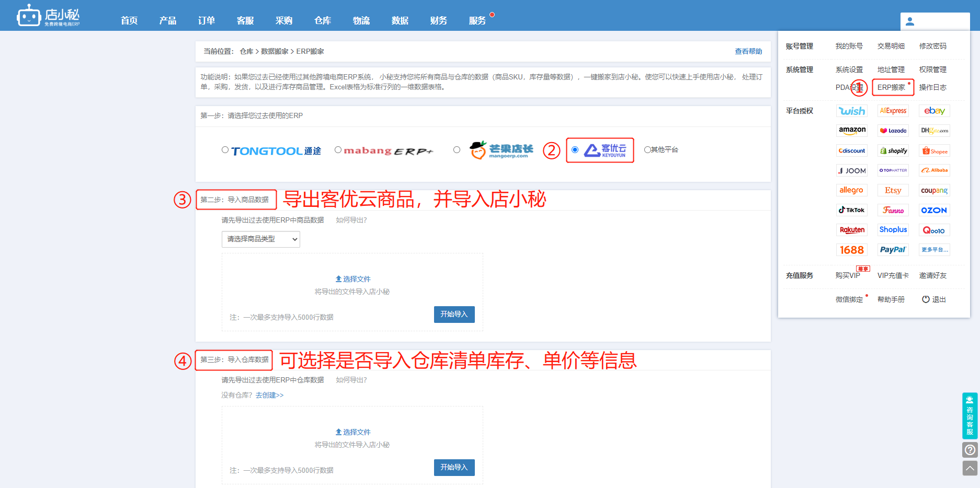
Task: Click the 店小秘 logo in header
Action: tap(48, 16)
